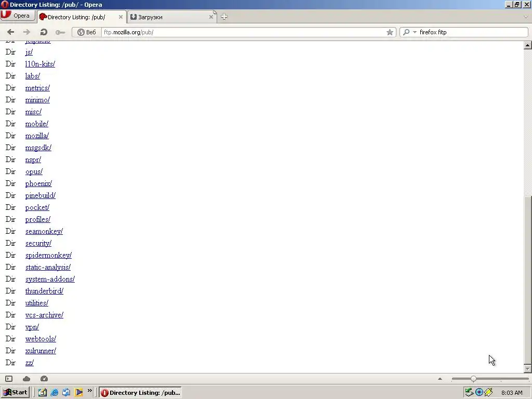Screen dimensions: 532x399
Task: Open the vpn/ directory link
Action: (32, 327)
